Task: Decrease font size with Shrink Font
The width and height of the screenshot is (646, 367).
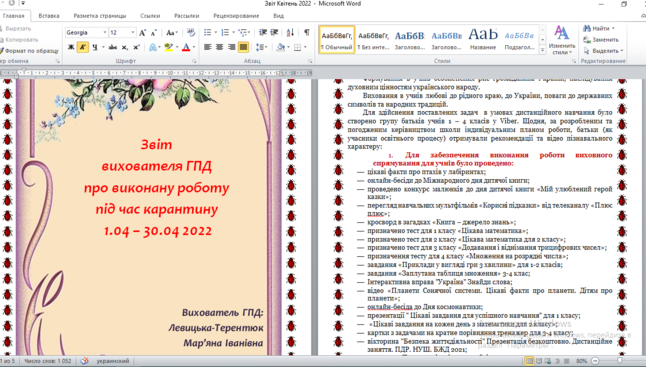Action: click(x=154, y=33)
